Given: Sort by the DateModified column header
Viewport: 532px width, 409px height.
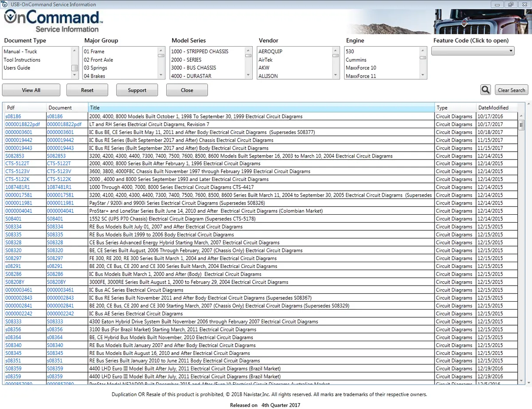Looking at the screenshot, I should tap(497, 107).
